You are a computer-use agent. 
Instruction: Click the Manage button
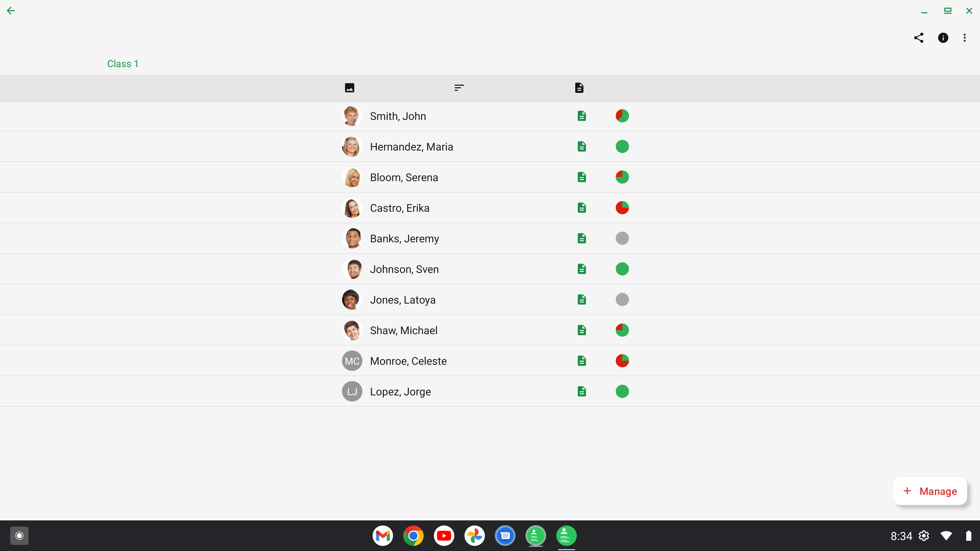click(930, 491)
